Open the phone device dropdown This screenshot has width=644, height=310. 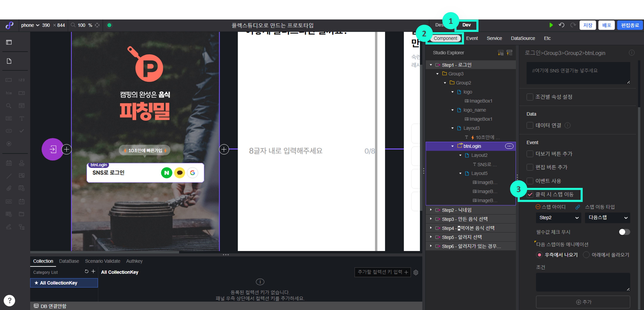point(30,25)
